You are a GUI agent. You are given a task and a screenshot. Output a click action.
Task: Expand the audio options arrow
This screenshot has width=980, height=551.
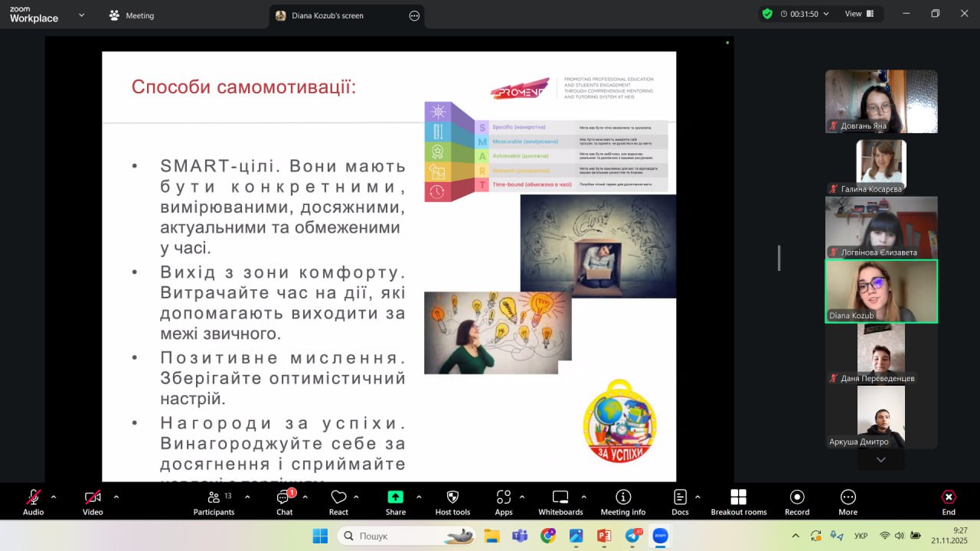pyautogui.click(x=54, y=497)
